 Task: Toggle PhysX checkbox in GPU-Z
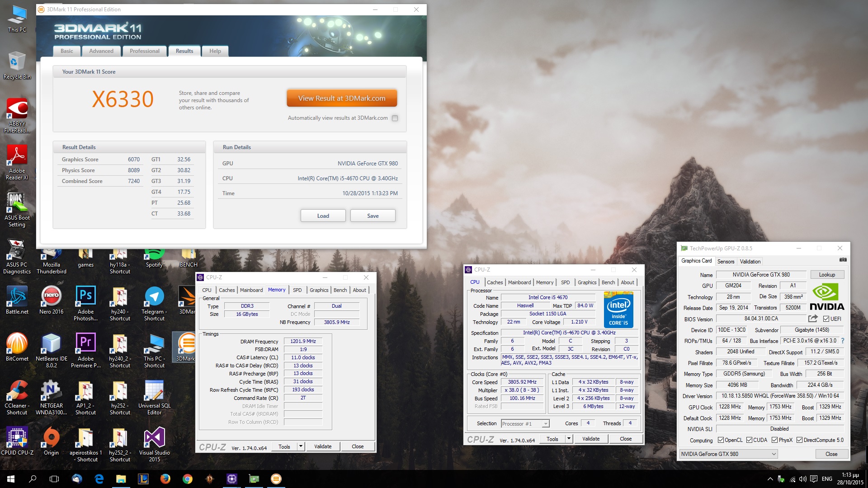click(x=774, y=440)
